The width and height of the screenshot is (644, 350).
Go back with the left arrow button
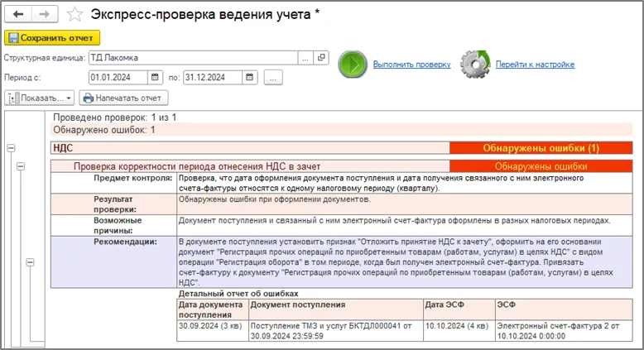click(x=18, y=14)
